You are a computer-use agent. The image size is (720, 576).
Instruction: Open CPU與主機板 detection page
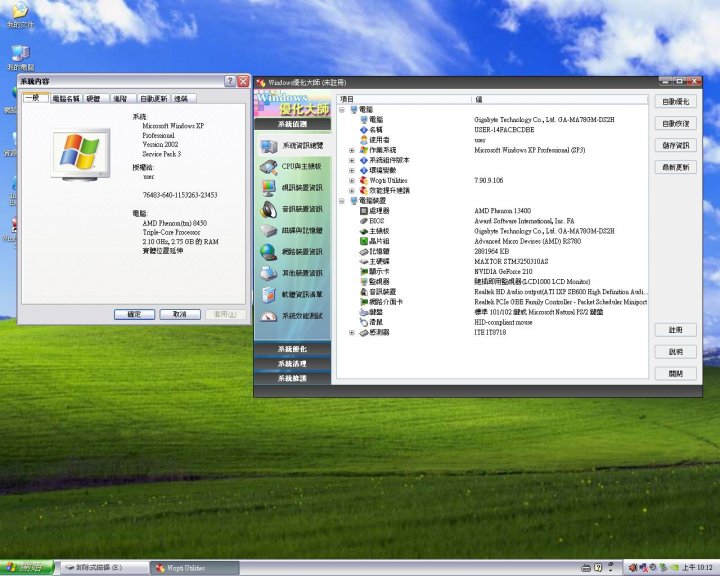point(292,167)
